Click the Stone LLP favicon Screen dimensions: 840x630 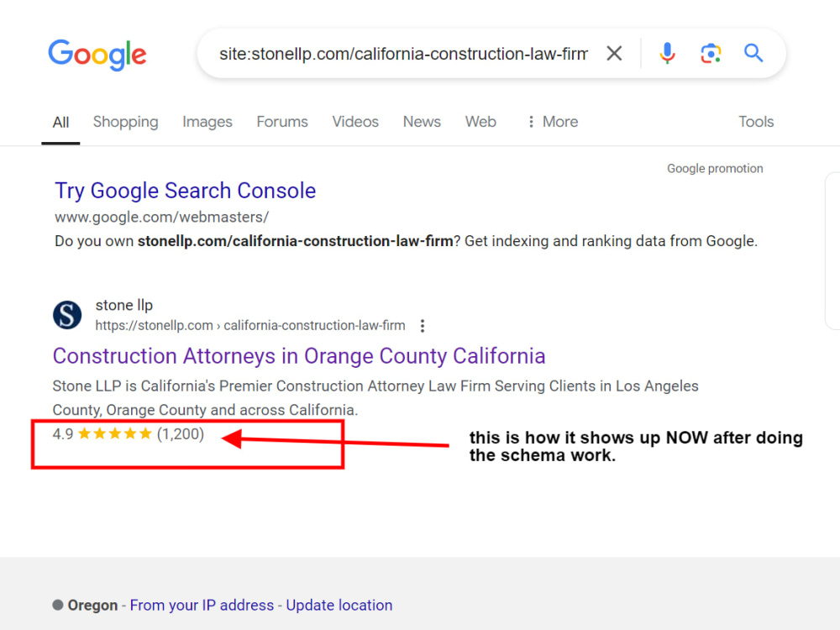(x=67, y=314)
